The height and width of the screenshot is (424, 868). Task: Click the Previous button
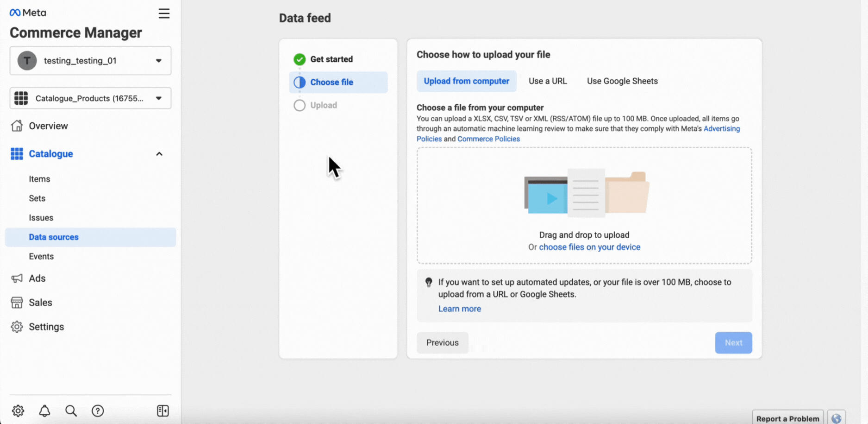pyautogui.click(x=443, y=343)
